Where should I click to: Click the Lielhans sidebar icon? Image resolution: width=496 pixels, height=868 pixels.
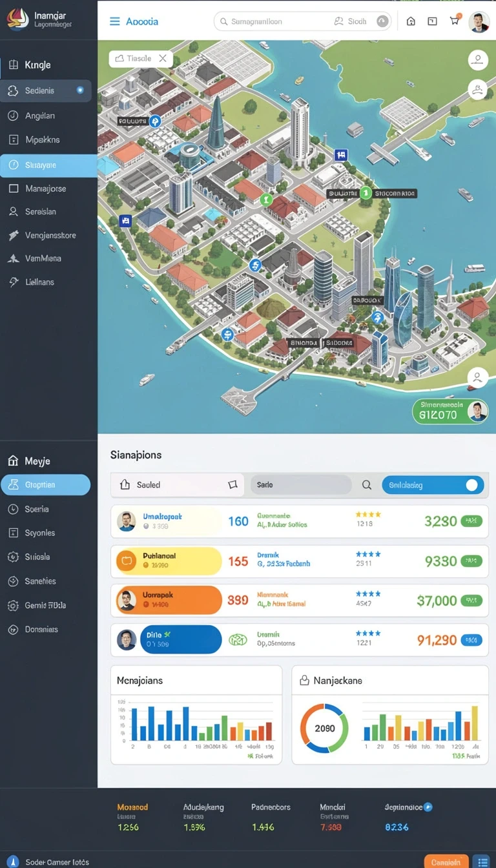13,282
